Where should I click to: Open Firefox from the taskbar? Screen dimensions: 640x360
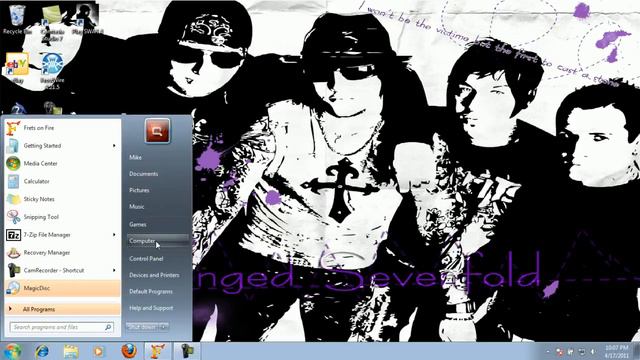pos(129,351)
